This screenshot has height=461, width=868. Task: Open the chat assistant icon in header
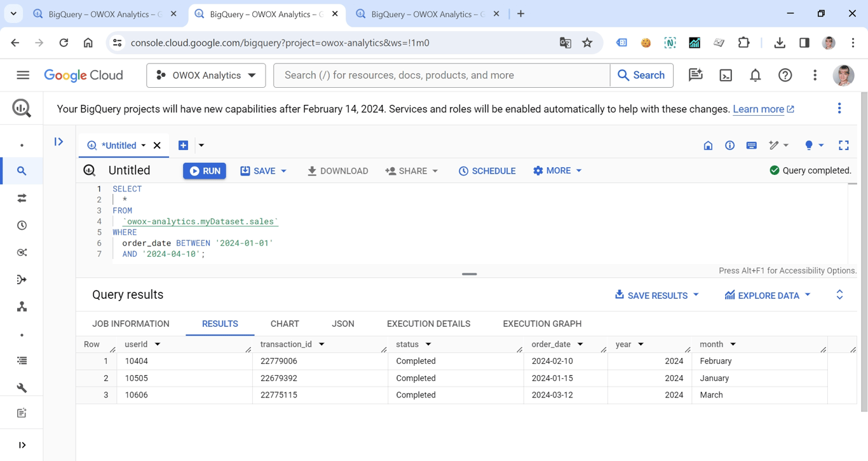point(696,75)
